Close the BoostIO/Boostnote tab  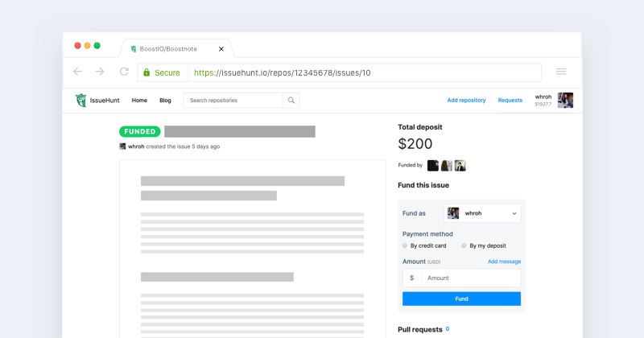pos(221,49)
